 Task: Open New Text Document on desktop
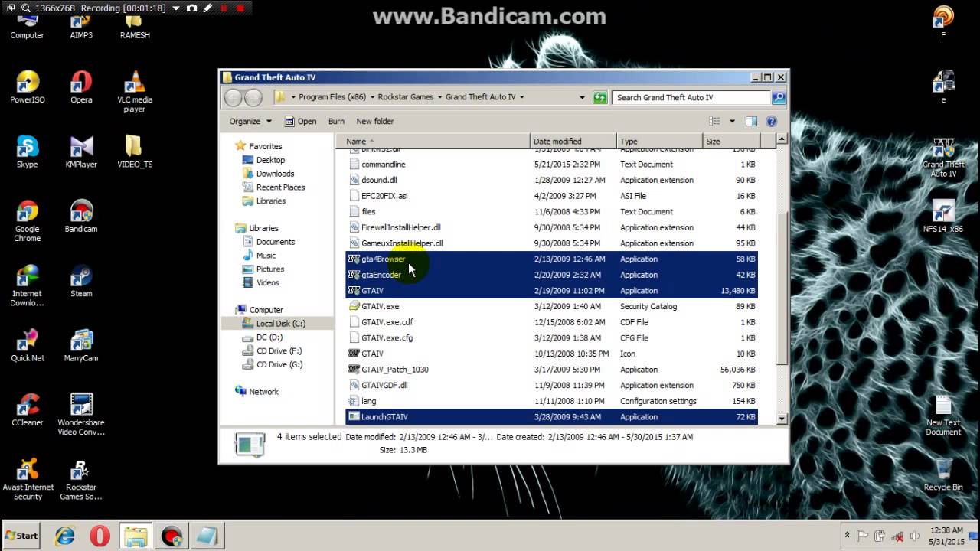(x=943, y=416)
